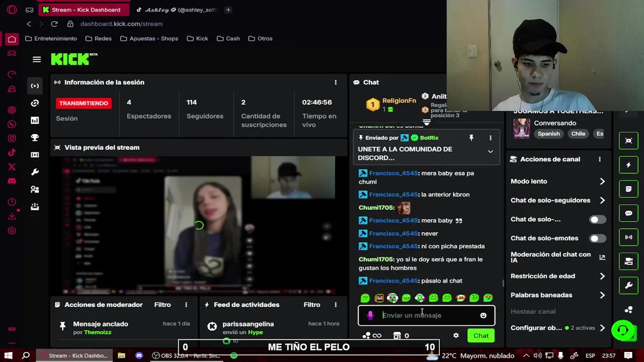Image resolution: width=644 pixels, height=362 pixels.
Task: Open the Apuestas - Shops bookmarks folder
Action: point(149,38)
